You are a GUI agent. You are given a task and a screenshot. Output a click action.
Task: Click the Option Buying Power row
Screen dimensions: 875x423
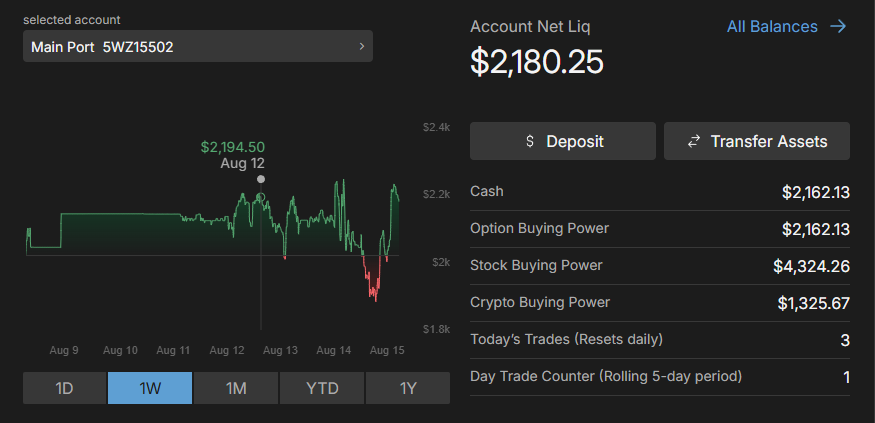pyautogui.click(x=660, y=229)
